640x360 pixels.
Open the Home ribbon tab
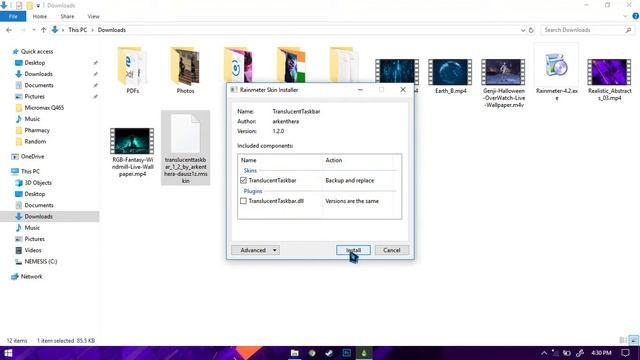(40, 16)
